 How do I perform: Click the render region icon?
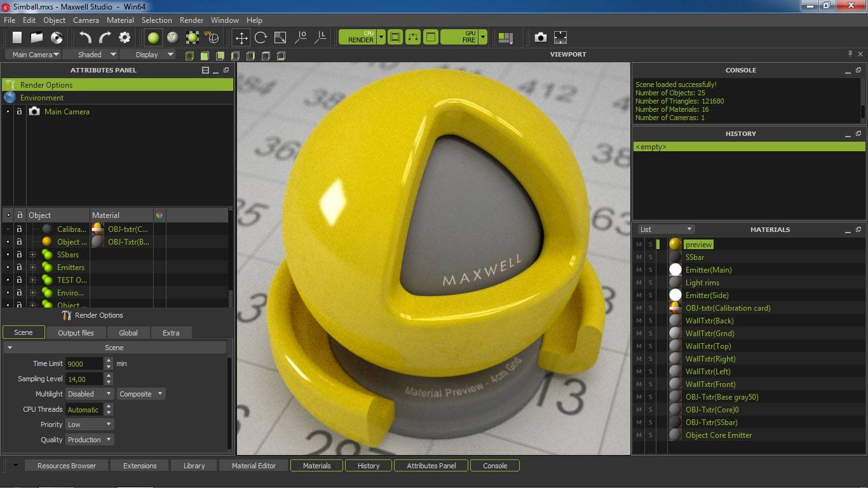click(413, 37)
